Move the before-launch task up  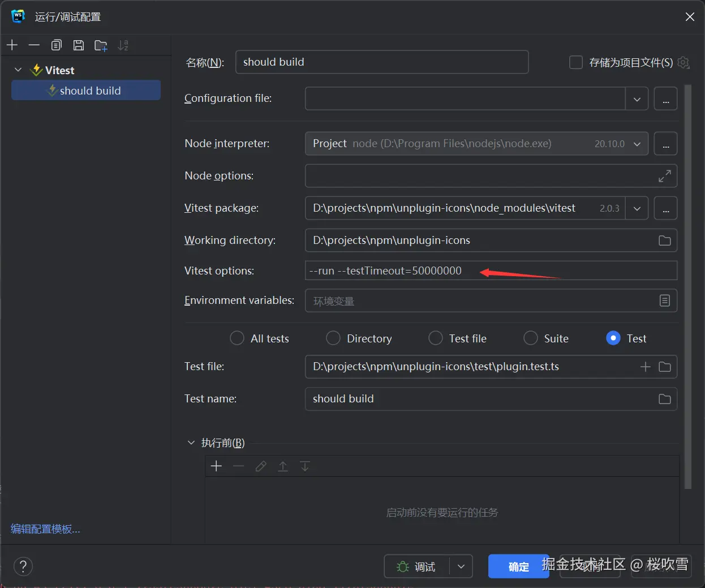(x=283, y=466)
